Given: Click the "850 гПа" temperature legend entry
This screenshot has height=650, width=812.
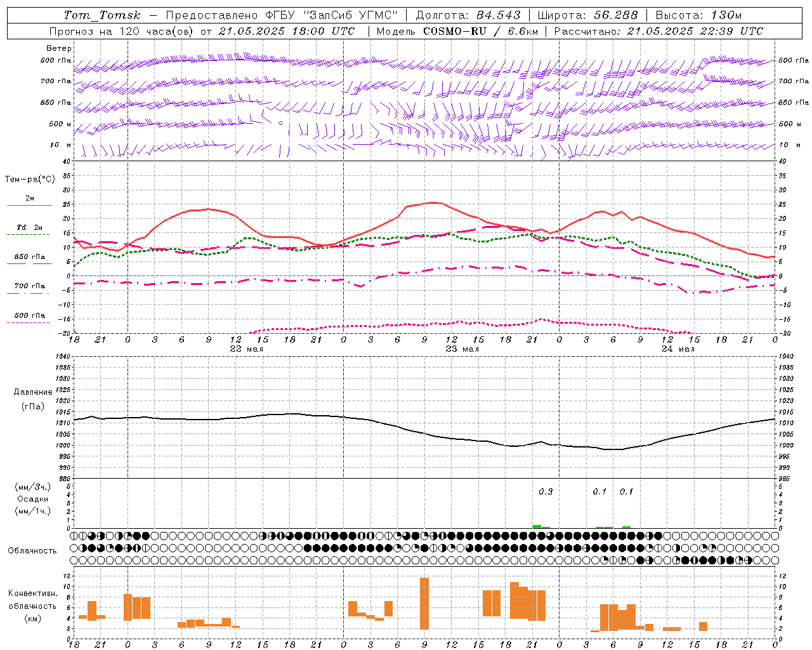Looking at the screenshot, I should [x=29, y=257].
